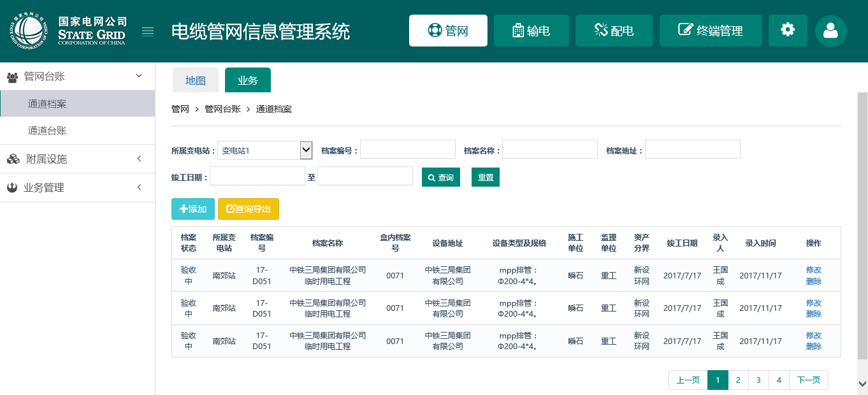Click the 录入时间 column header

click(x=760, y=243)
